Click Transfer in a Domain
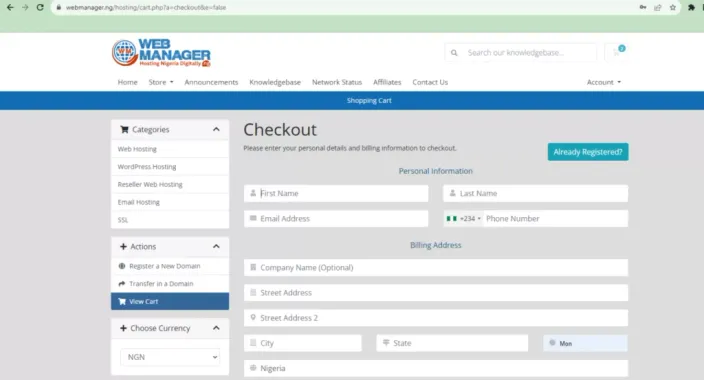Image resolution: width=704 pixels, height=380 pixels. [170, 284]
